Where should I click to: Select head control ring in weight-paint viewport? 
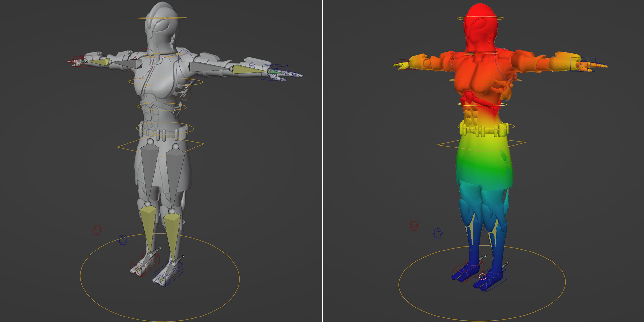coord(480,18)
